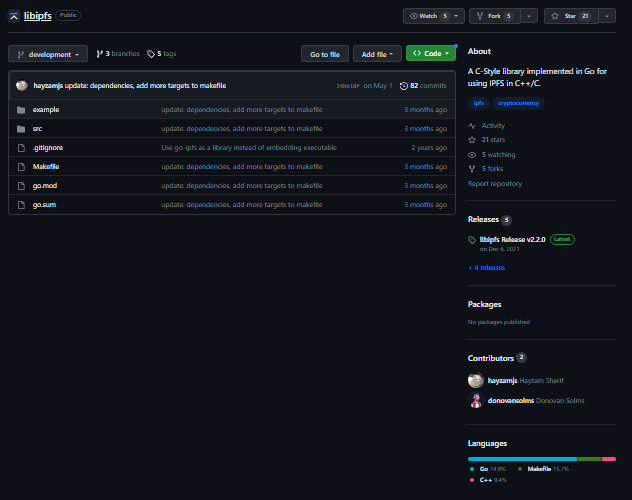Open latest commit message about makefile targets
632x500 pixels.
146,85
